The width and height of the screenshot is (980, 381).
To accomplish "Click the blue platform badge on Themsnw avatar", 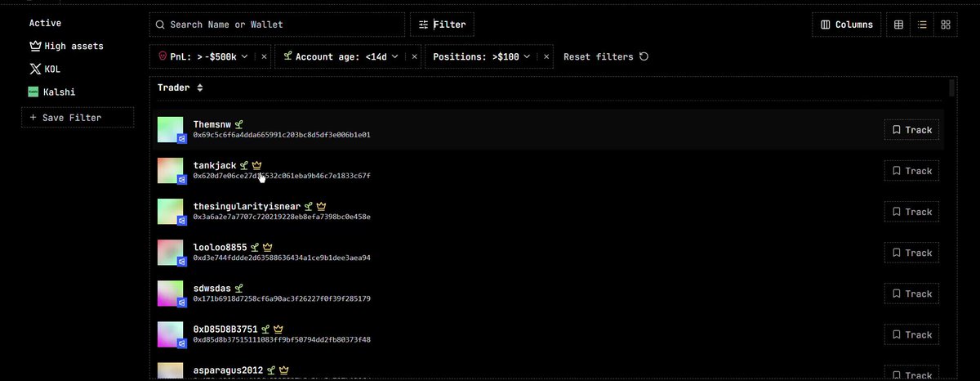I will [181, 140].
